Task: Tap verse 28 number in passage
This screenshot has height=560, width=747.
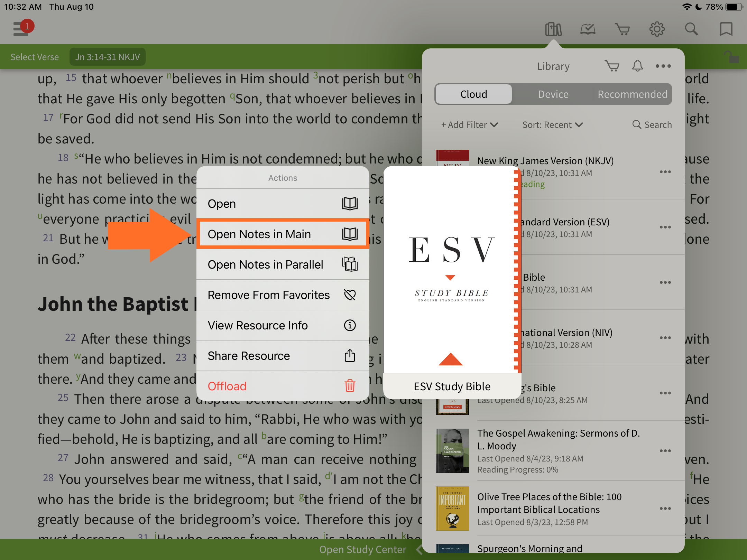Action: point(48,478)
